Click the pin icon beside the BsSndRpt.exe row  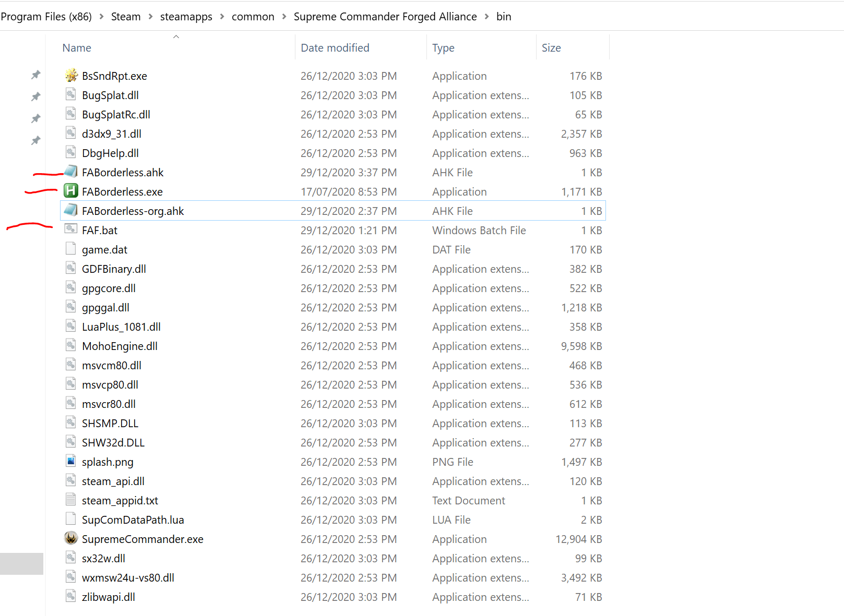pyautogui.click(x=35, y=75)
